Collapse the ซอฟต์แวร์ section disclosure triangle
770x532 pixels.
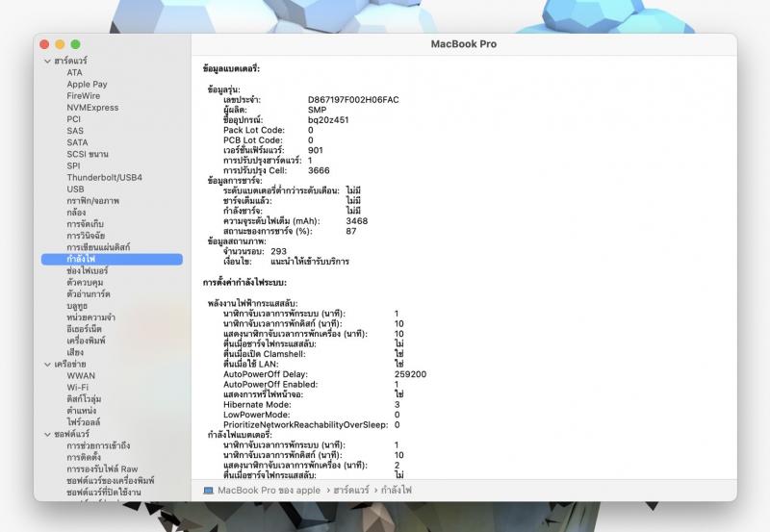pyautogui.click(x=47, y=435)
